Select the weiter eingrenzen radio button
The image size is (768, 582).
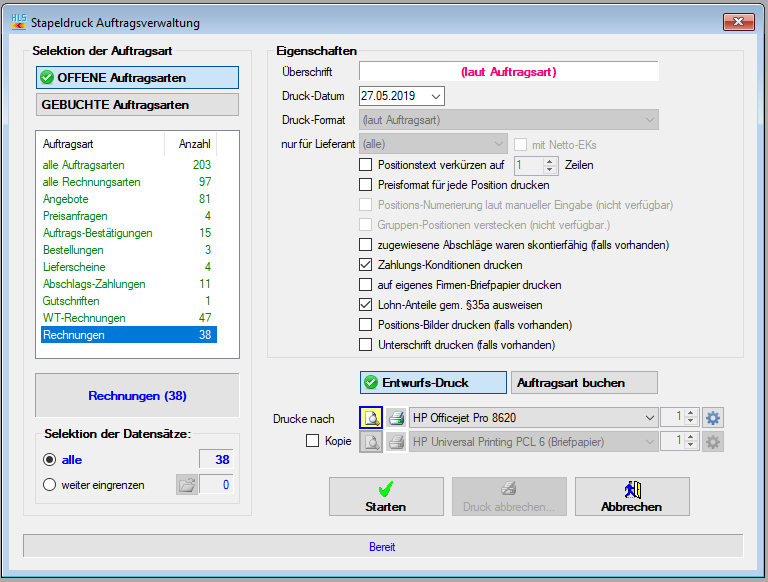pos(49,485)
